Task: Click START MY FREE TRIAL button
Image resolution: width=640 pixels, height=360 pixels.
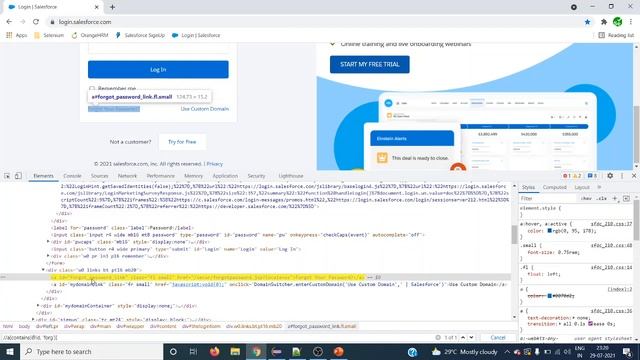Action: coord(369,64)
